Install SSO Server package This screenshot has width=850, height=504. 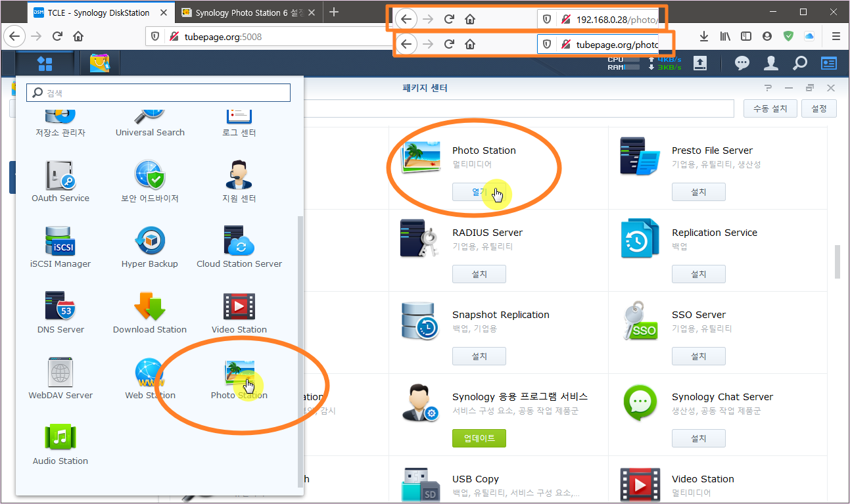click(x=698, y=356)
